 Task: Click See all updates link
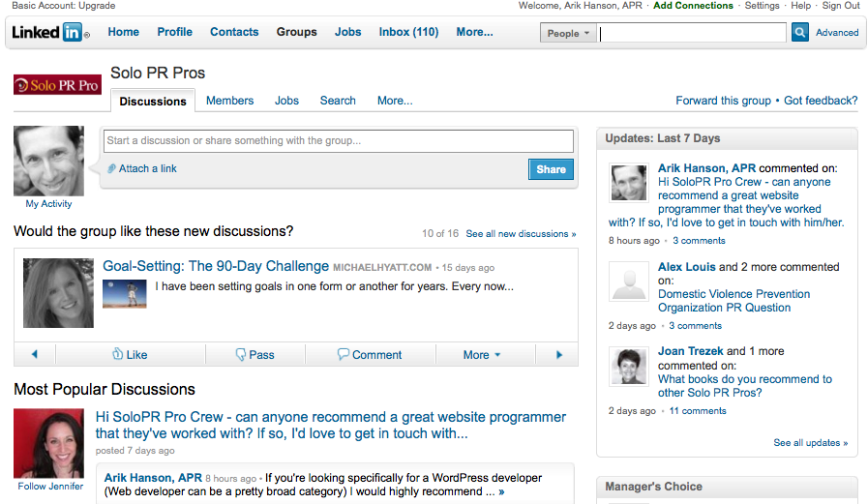[x=811, y=443]
